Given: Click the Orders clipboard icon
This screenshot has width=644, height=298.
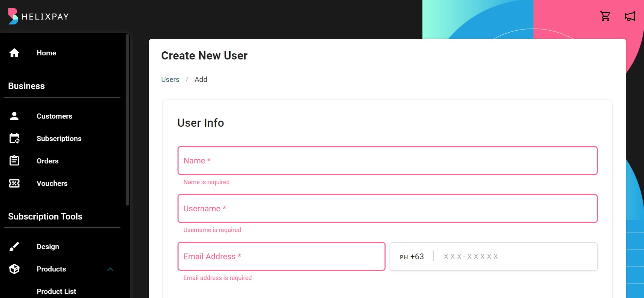Looking at the screenshot, I should [x=14, y=161].
